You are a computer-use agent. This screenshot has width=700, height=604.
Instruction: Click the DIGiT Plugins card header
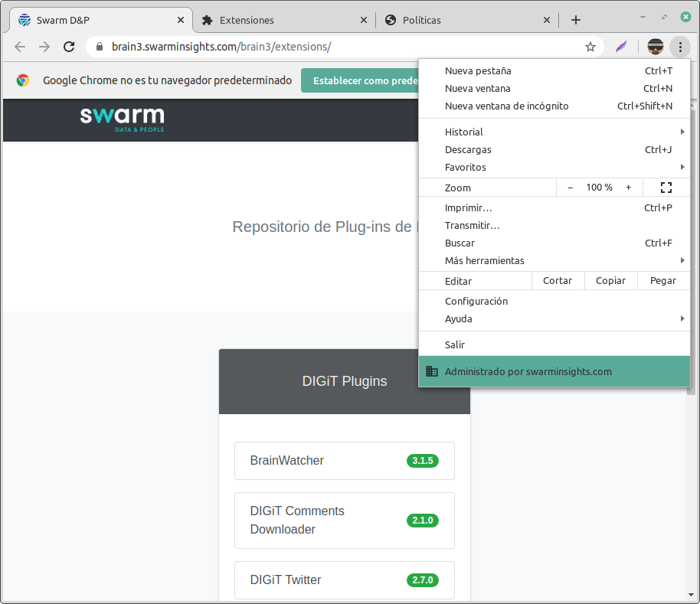click(344, 381)
